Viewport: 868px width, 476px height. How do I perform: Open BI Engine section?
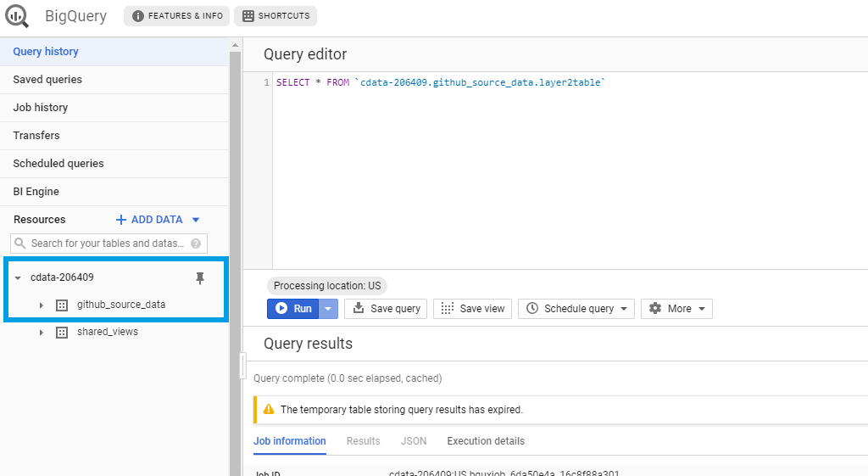pyautogui.click(x=114, y=192)
